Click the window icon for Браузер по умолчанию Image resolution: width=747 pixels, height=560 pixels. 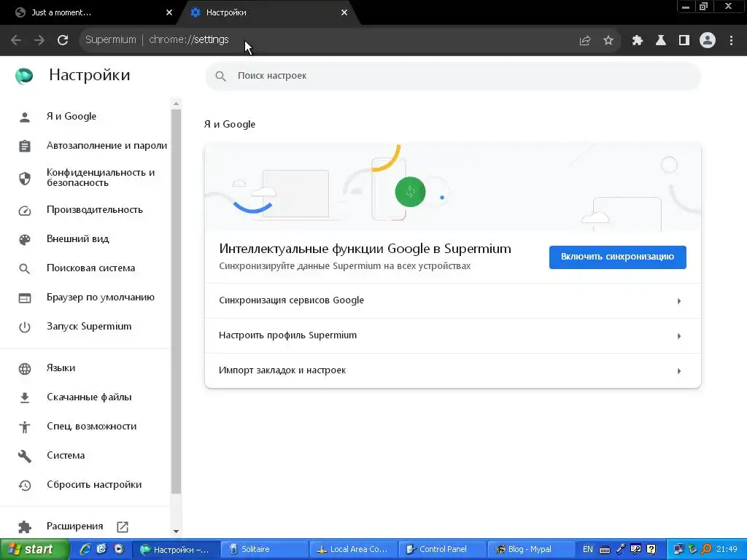click(x=25, y=298)
